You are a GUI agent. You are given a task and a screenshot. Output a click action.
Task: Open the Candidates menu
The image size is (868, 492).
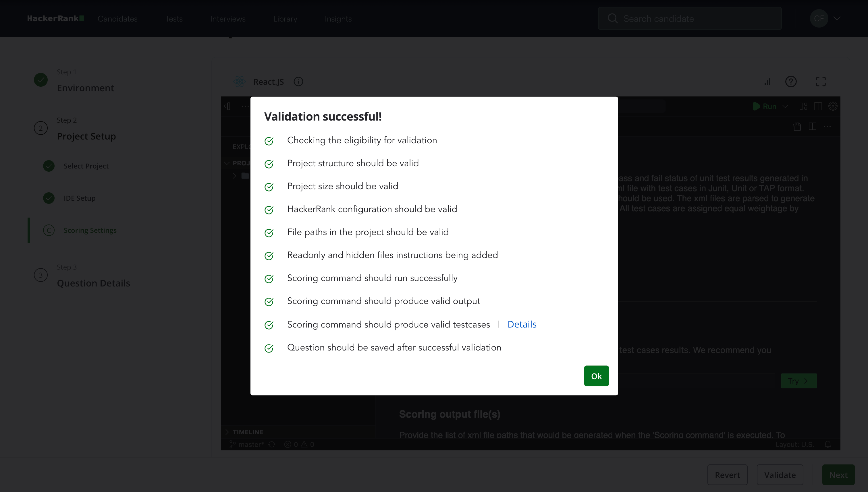(117, 19)
